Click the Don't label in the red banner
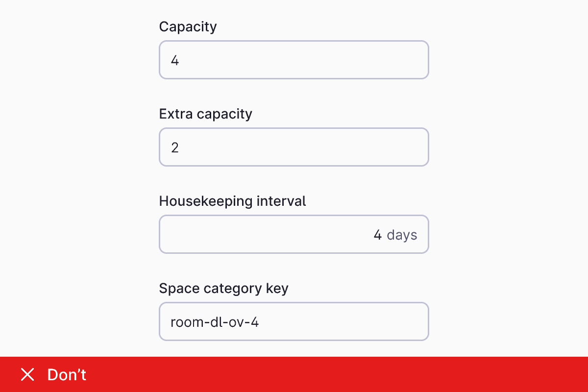 click(66, 374)
